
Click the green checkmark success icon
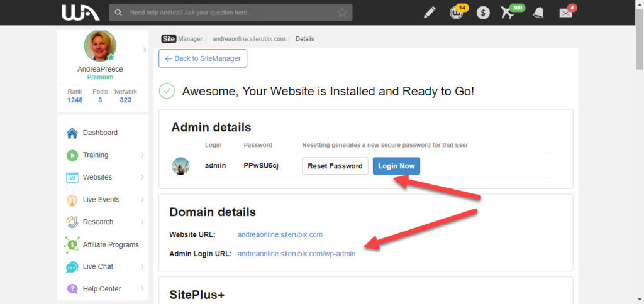click(167, 91)
